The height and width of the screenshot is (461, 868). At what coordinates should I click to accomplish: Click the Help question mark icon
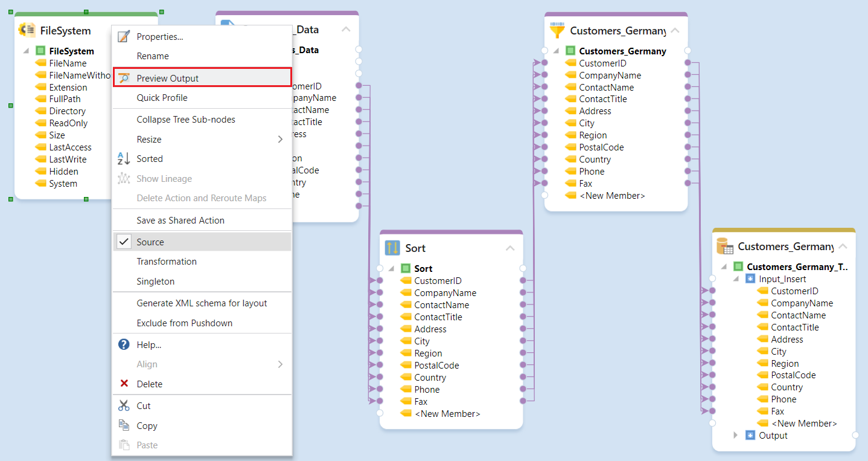click(124, 344)
